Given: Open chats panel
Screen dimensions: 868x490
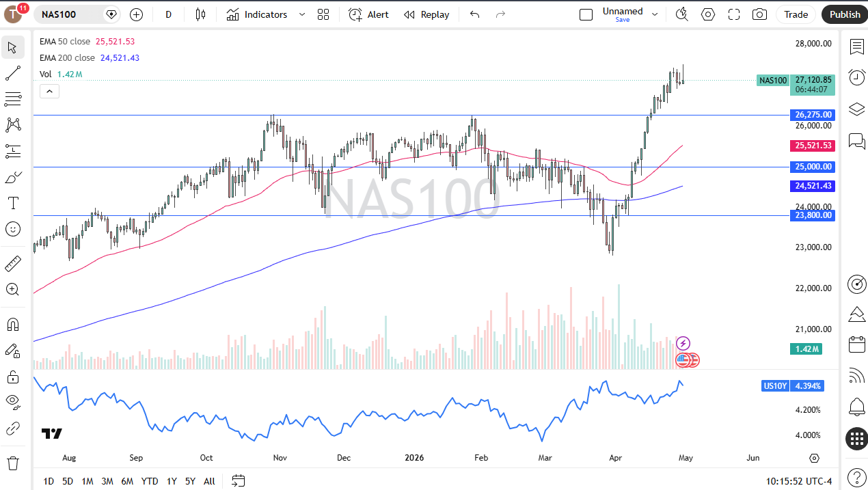Looking at the screenshot, I should click(856, 141).
